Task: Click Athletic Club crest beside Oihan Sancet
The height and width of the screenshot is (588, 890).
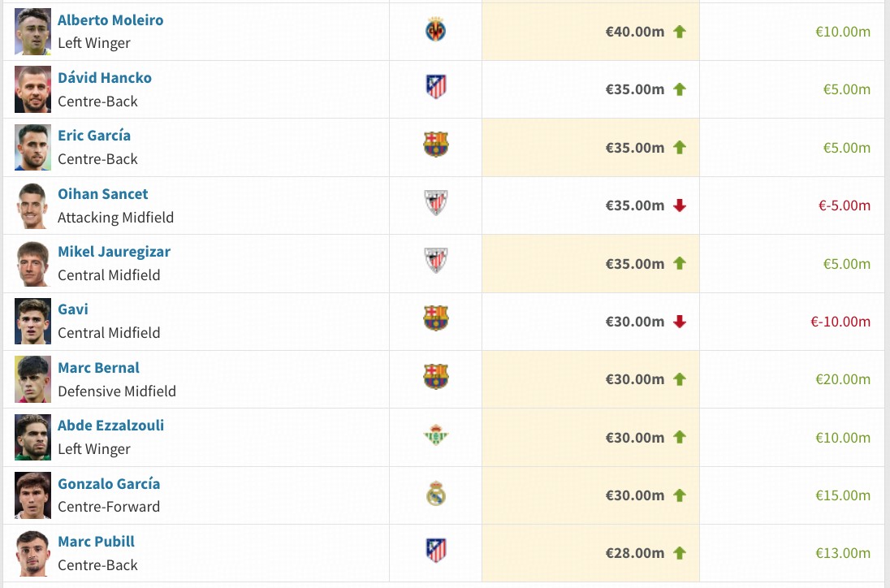Action: point(436,202)
